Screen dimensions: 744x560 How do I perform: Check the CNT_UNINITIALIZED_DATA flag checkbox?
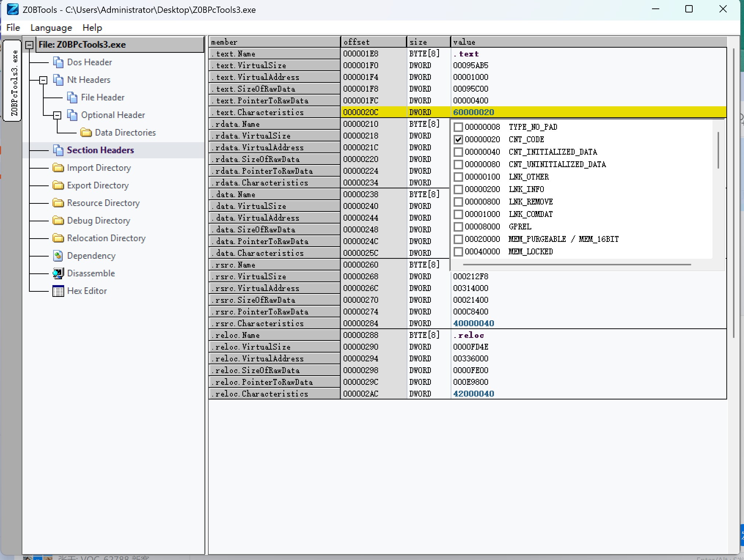[x=458, y=165]
